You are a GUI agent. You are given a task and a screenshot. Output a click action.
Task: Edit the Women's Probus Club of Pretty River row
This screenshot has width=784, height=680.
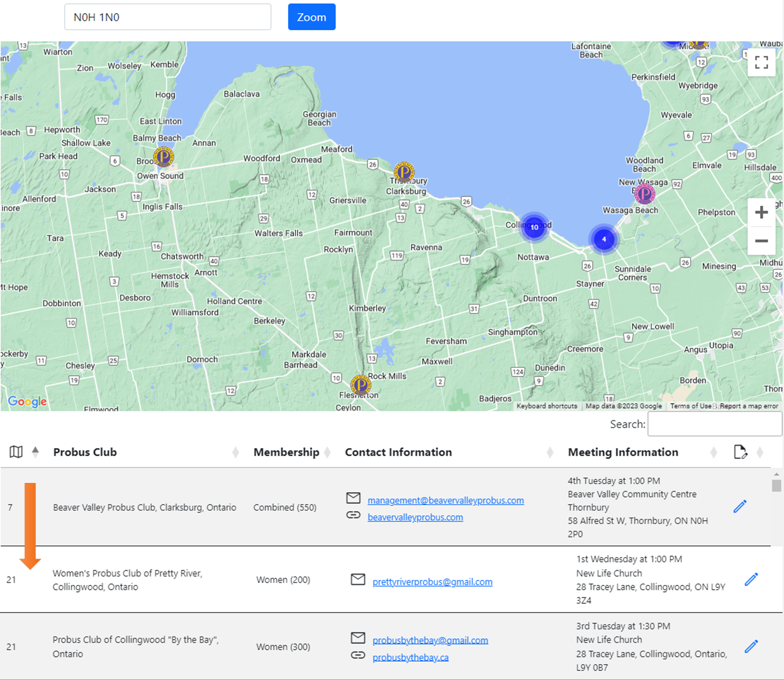coord(751,579)
